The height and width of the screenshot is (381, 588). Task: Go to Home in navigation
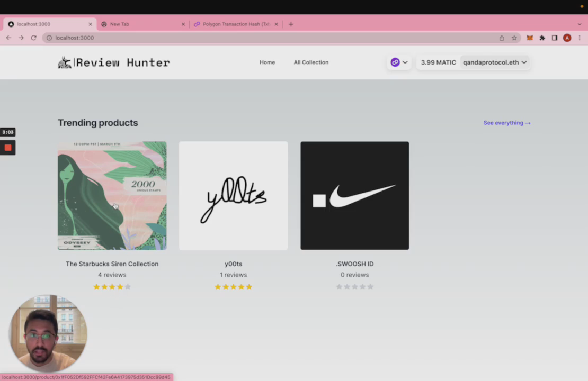[x=268, y=62]
